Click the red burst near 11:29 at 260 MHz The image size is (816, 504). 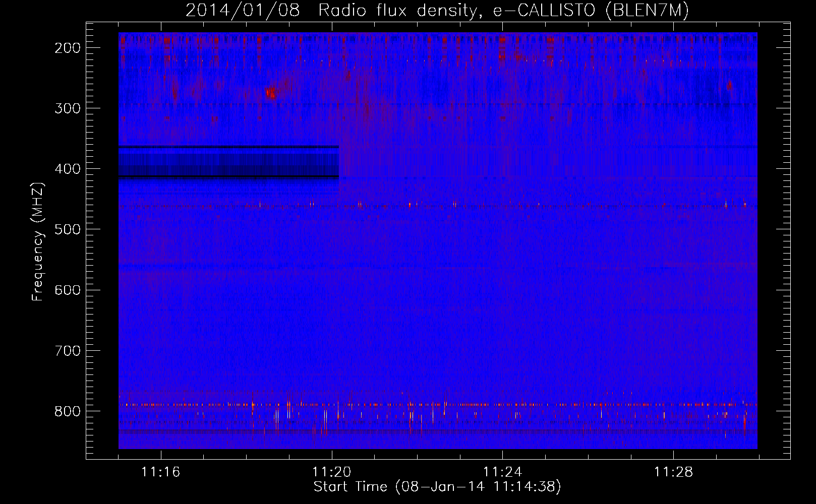coord(729,86)
